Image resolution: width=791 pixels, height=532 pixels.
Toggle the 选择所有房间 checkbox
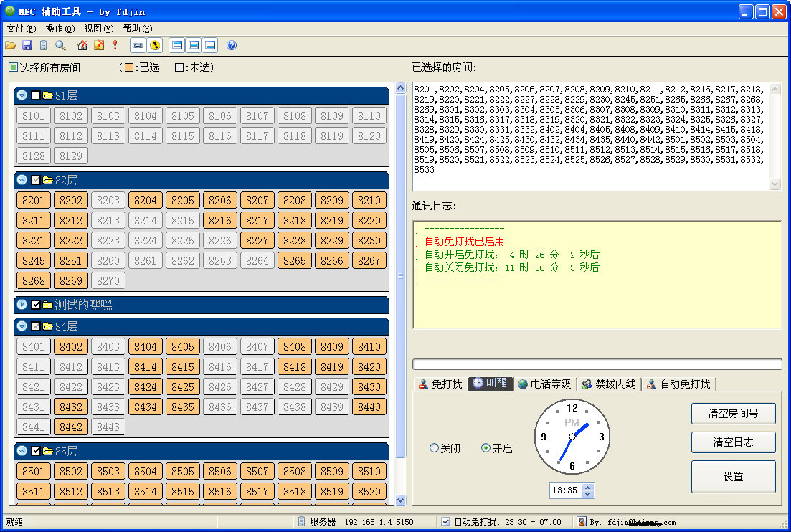[13, 67]
